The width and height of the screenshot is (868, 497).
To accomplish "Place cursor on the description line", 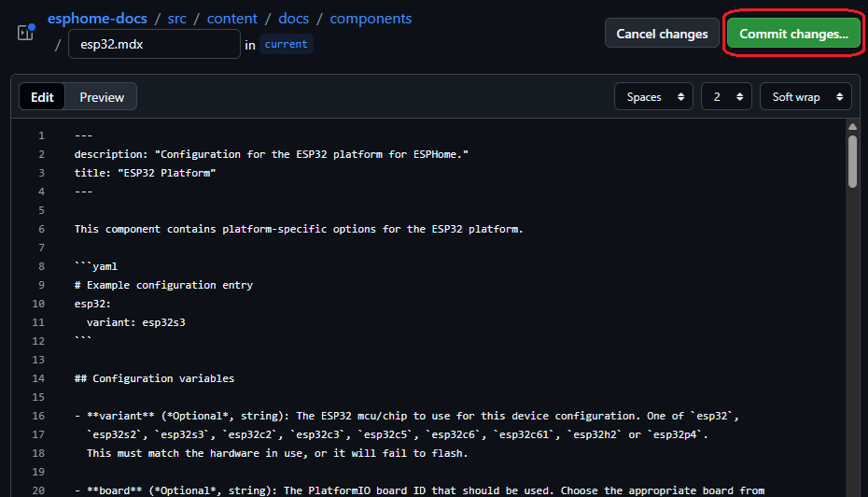I will [x=272, y=154].
